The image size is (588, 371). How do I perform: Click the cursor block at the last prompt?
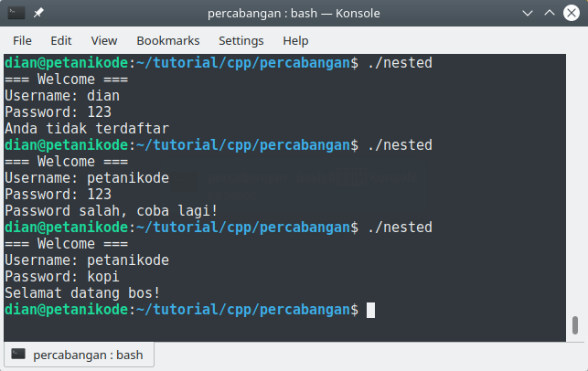(x=370, y=310)
